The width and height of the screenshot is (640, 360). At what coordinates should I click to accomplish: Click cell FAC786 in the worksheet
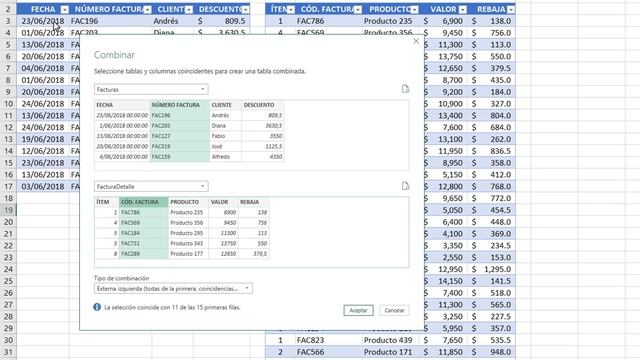coord(329,21)
